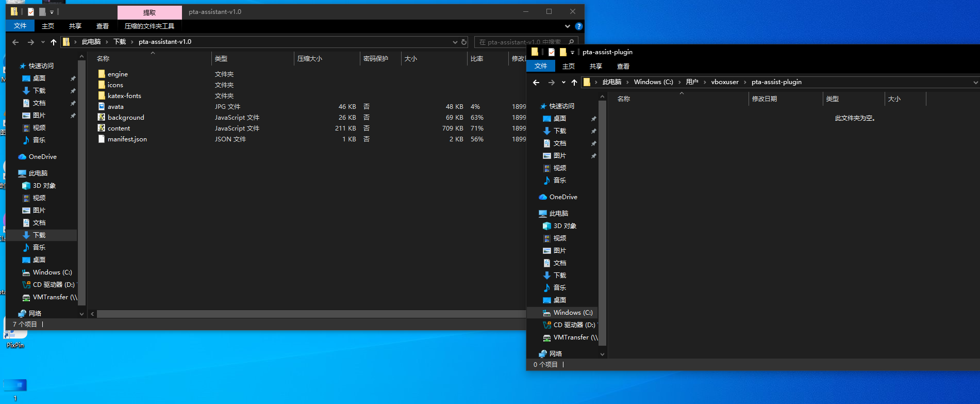Viewport: 980px width, 404px height.
Task: Select Windows (C:) in pta-assist-plugin sidebar
Action: [567, 313]
